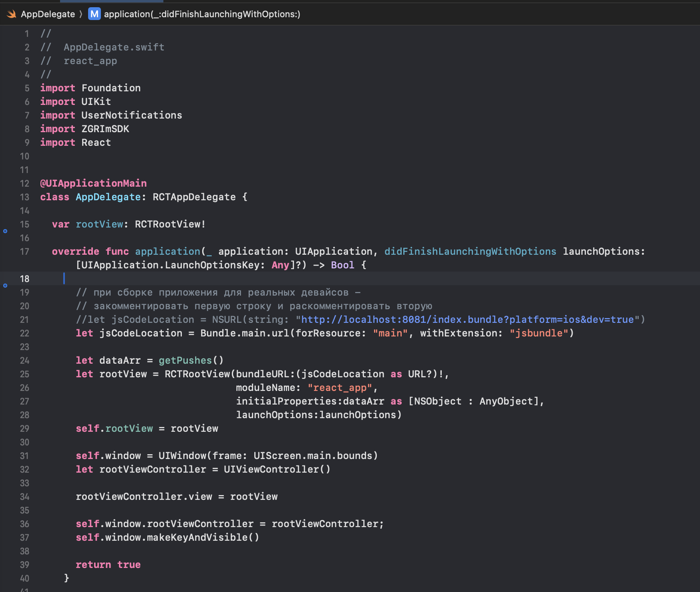Viewport: 700px width, 592px height.
Task: Click 'makeKeyAndVisible()' on line 37
Action: [x=203, y=538]
